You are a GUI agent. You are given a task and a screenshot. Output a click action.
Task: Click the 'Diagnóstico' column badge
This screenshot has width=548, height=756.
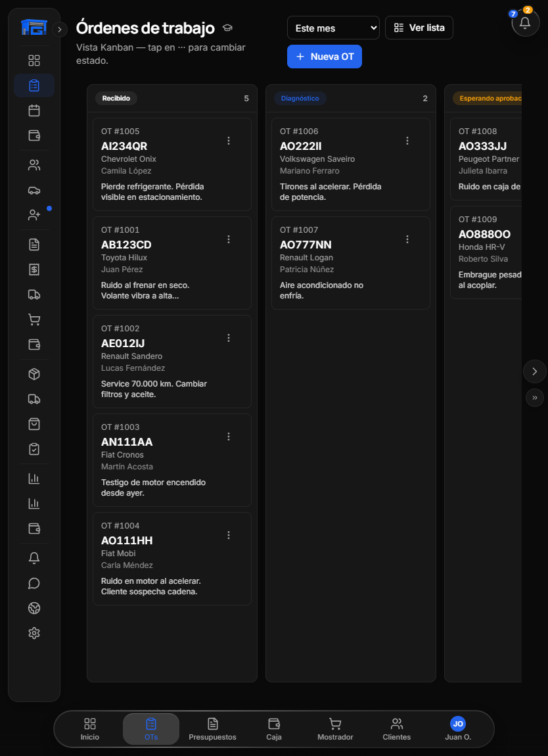tap(300, 99)
